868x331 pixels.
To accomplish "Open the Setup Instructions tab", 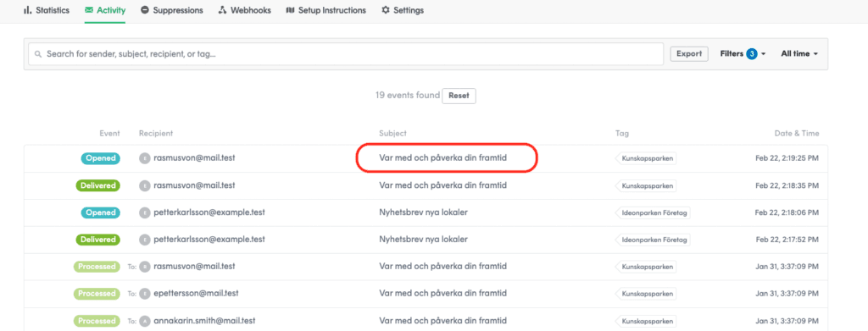I will click(x=326, y=10).
